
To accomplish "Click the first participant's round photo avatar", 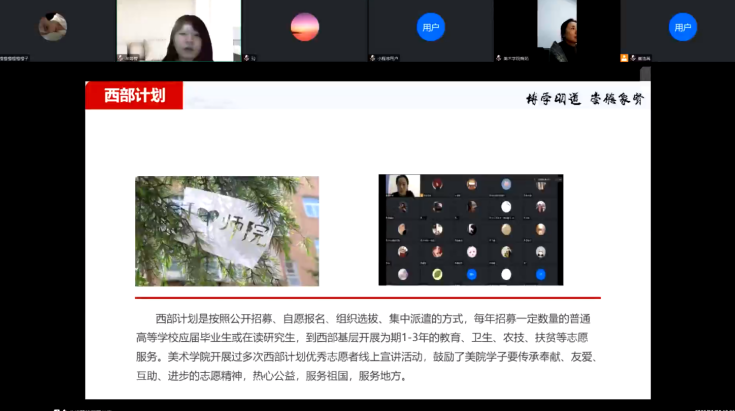I will pyautogui.click(x=52, y=27).
